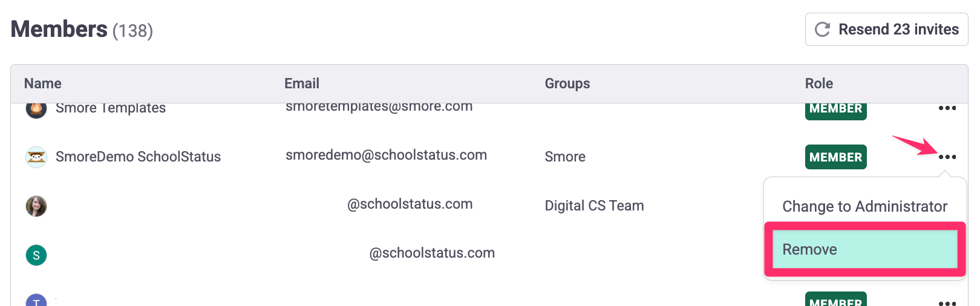Click the Email column header

302,83
